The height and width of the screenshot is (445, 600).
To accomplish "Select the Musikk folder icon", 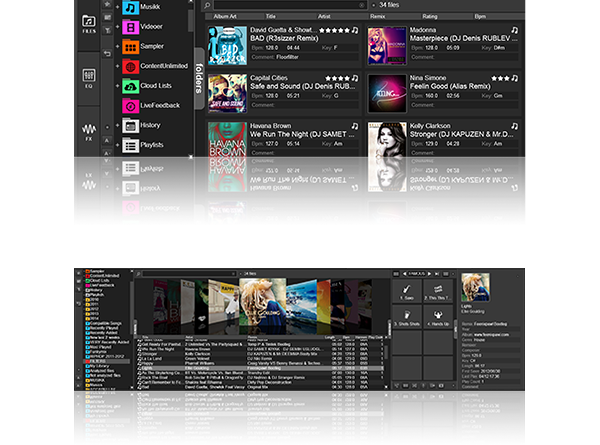I will point(130,7).
